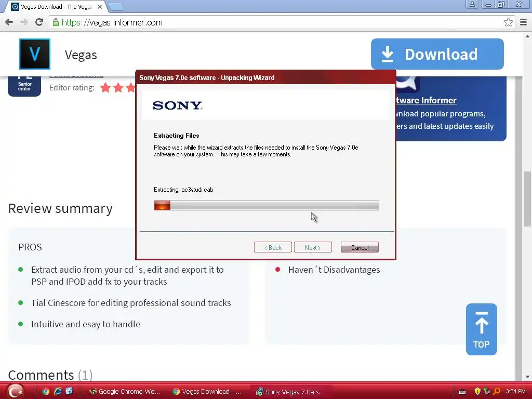Bookmark this page with the star icon

(x=508, y=22)
